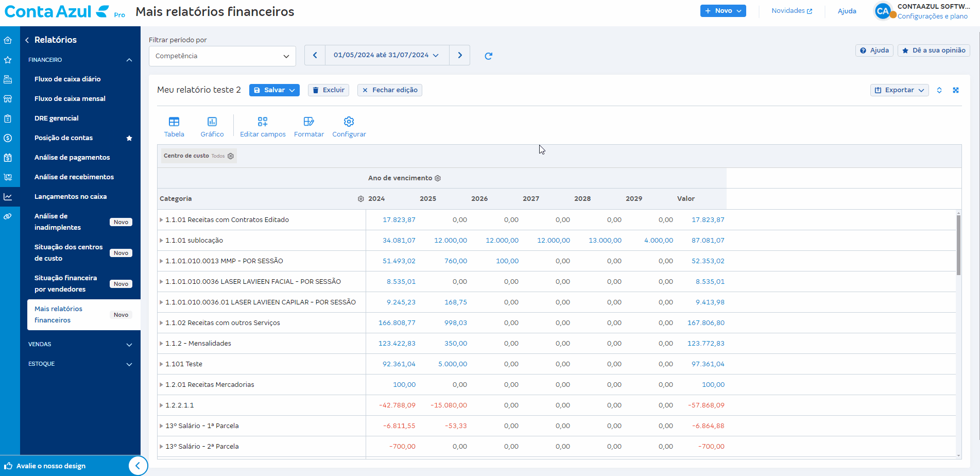Open Análise de pagamentos report
The image size is (980, 476).
[72, 158]
